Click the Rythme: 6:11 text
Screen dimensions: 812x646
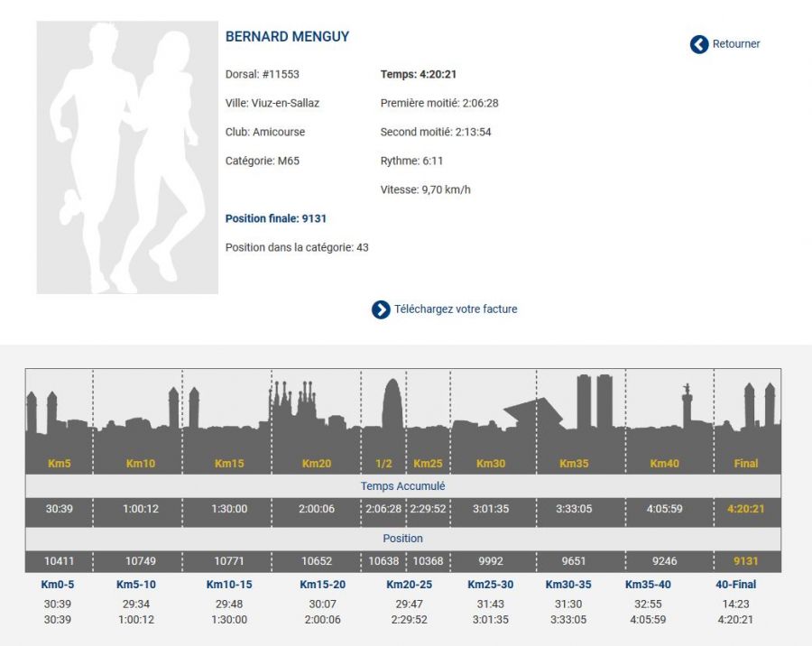tap(411, 161)
